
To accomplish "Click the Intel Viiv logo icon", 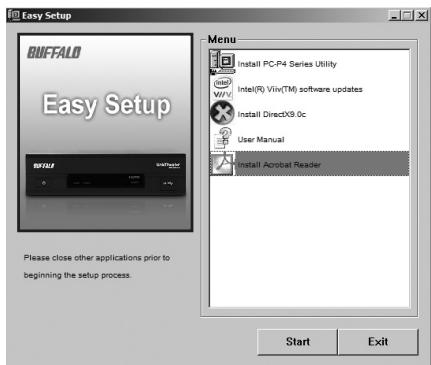I will point(222,88).
